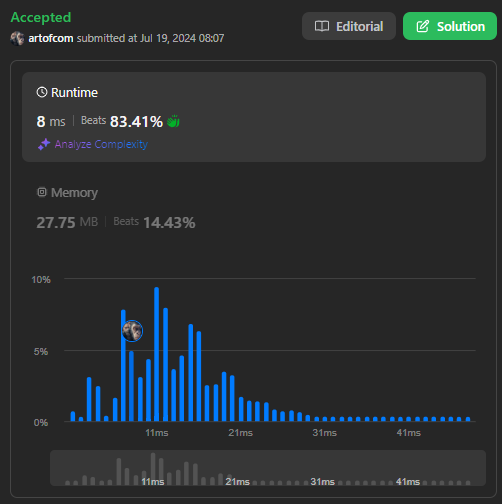Click the book icon in the Editorial button
Viewport: 502px width, 504px height.
(x=322, y=26)
